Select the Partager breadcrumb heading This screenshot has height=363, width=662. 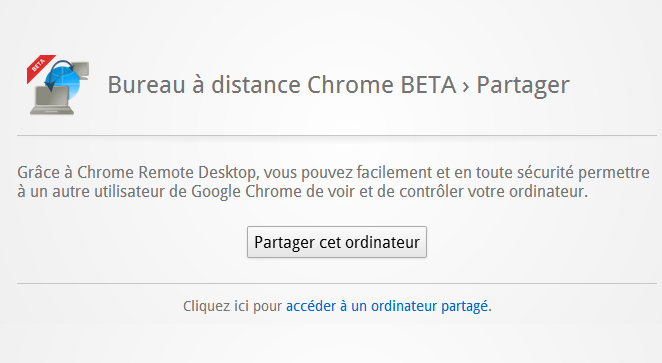coord(523,86)
